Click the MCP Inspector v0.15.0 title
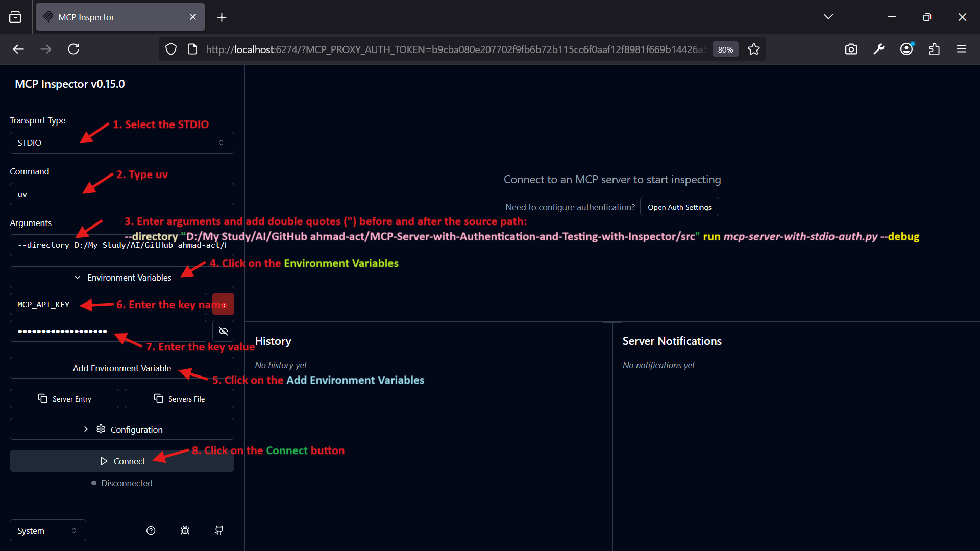Screen dimensions: 980x551 pos(70,84)
